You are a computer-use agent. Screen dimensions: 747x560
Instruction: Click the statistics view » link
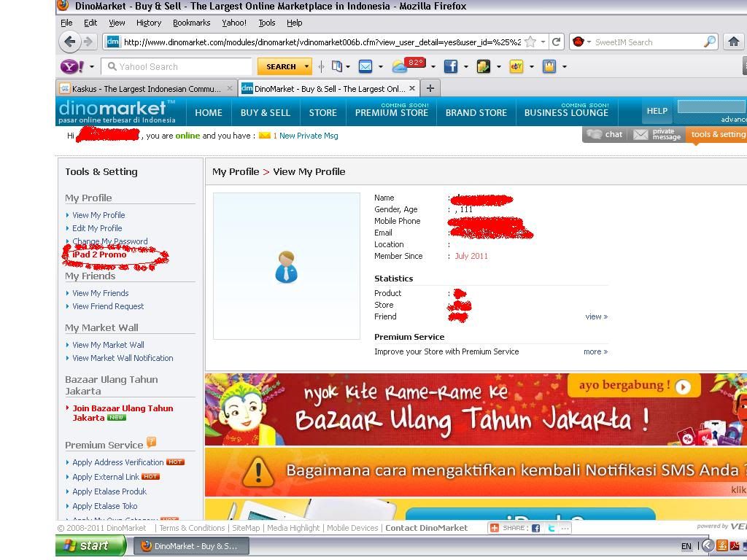click(597, 316)
